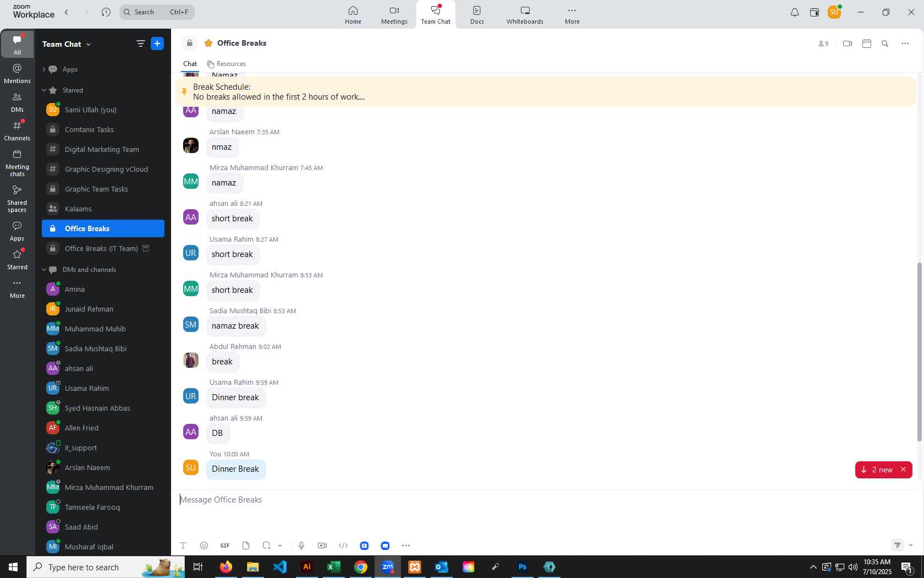Open the emoji picker
The height and width of the screenshot is (578, 924).
204,546
